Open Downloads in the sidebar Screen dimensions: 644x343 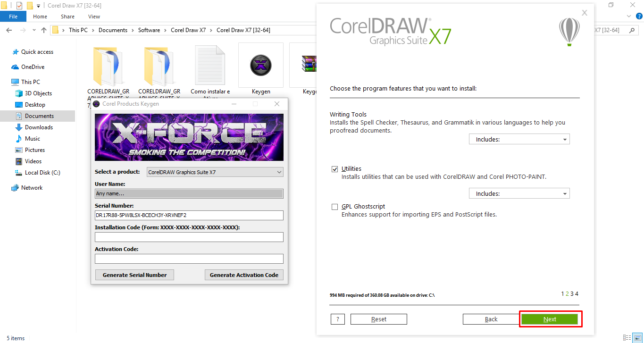coord(39,127)
